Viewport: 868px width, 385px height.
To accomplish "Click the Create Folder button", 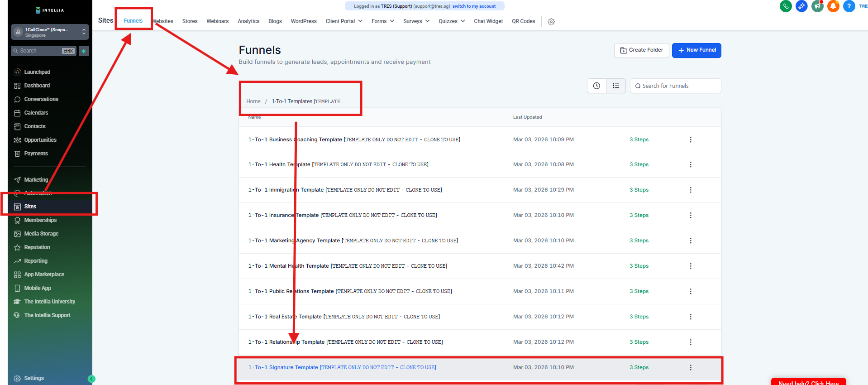I will click(x=641, y=50).
